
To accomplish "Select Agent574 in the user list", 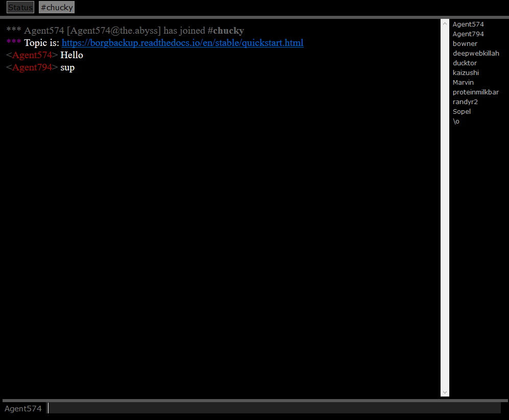I will point(468,24).
